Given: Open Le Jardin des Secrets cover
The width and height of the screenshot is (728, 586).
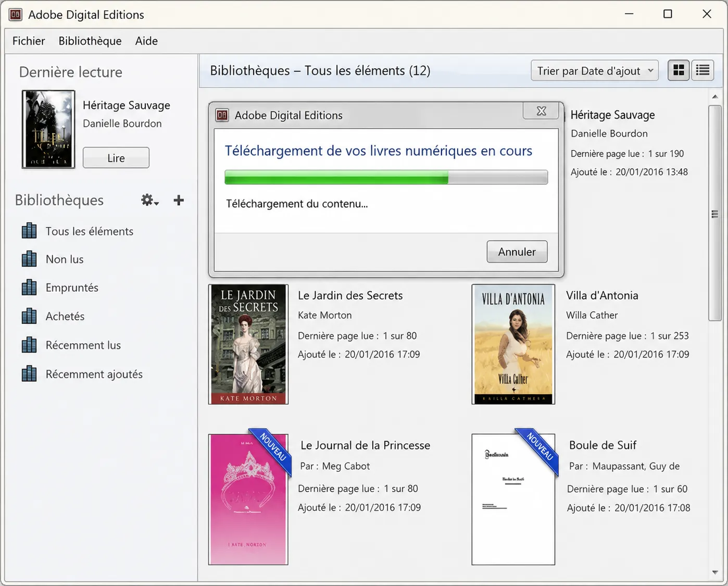Looking at the screenshot, I should coord(248,344).
